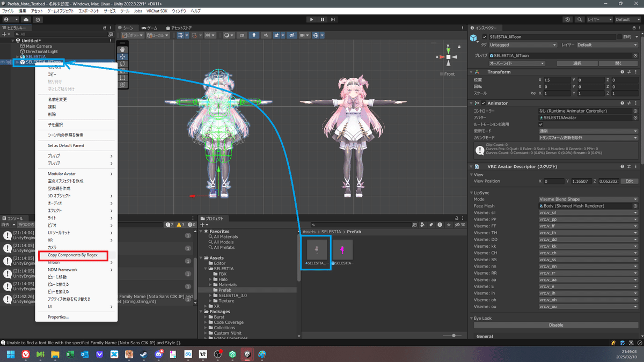Select the Rotate tool in the scene toolbar
The width and height of the screenshot is (644, 362).
122,64
